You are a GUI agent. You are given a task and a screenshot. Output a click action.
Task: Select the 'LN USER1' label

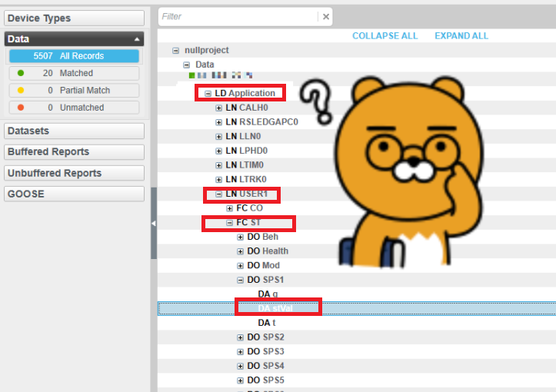coord(246,194)
